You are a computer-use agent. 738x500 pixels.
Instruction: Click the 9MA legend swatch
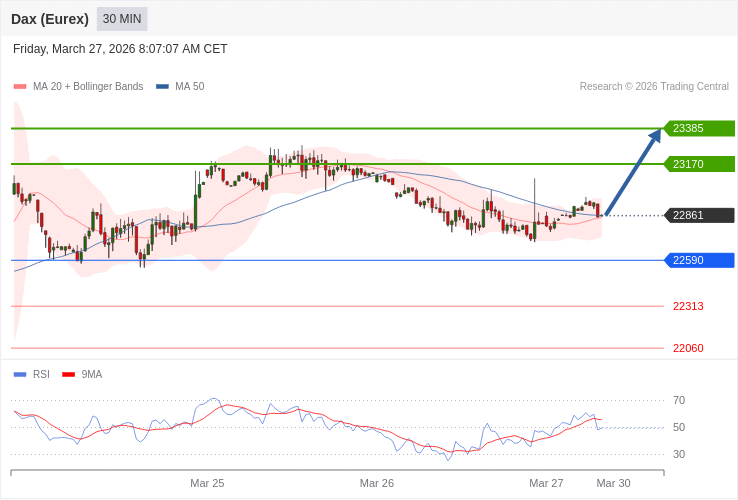[x=68, y=375]
